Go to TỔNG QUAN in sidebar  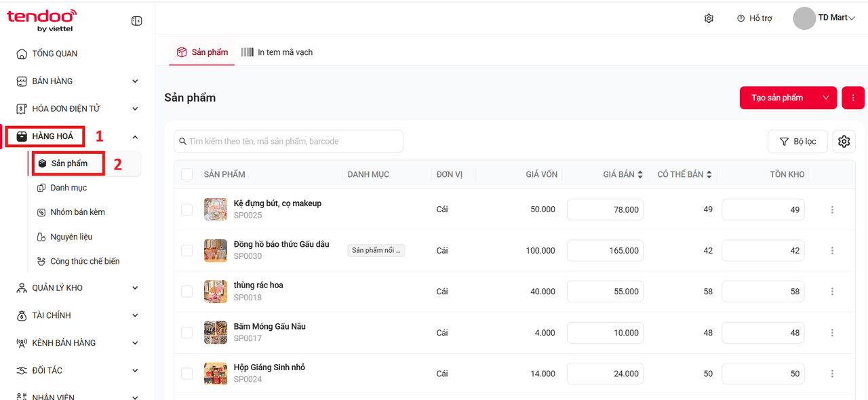55,54
